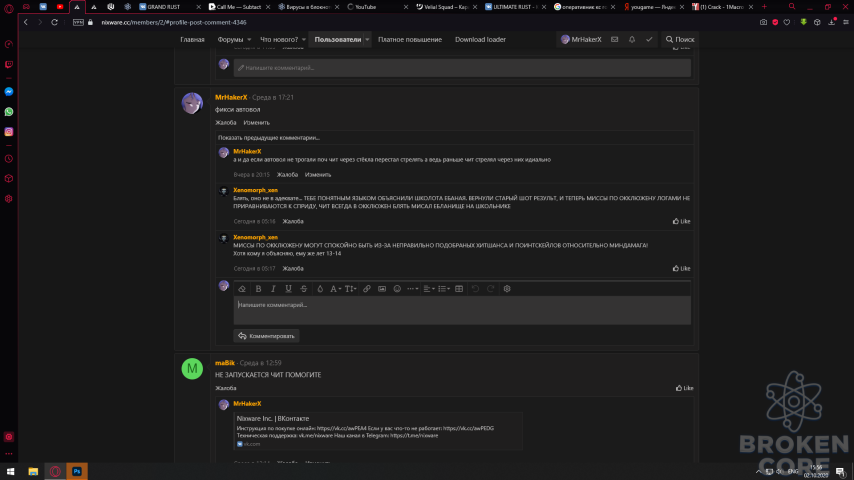Image resolution: width=854 pixels, height=480 pixels.
Task: Open Photoshop from the Windows taskbar
Action: click(77, 471)
